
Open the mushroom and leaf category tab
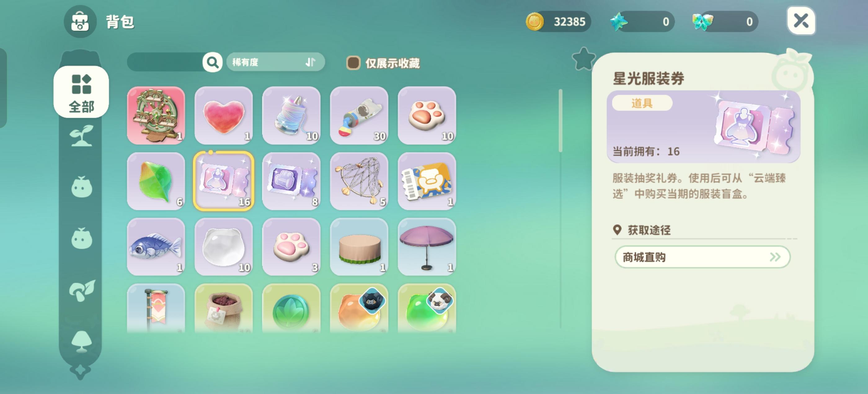(82, 290)
